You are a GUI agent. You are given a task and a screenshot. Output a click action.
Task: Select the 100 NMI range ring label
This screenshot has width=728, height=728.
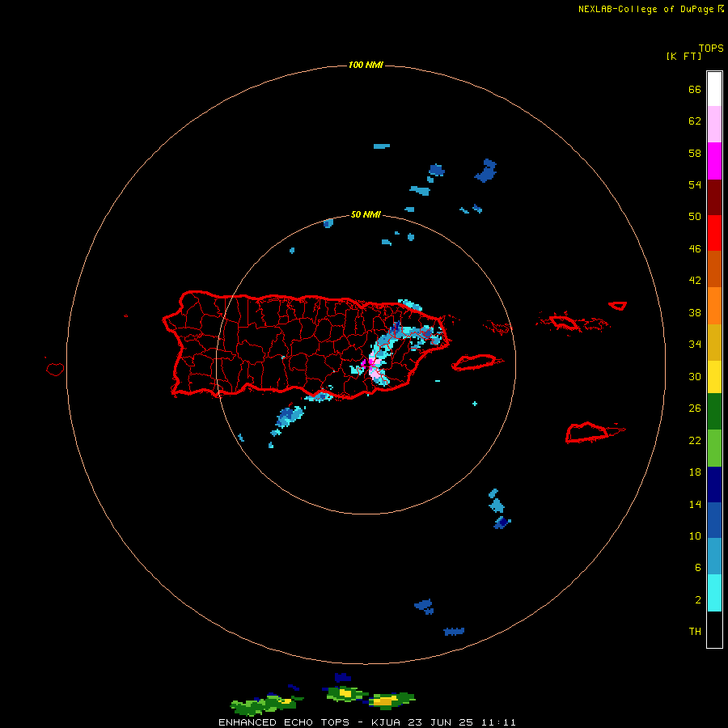click(366, 65)
